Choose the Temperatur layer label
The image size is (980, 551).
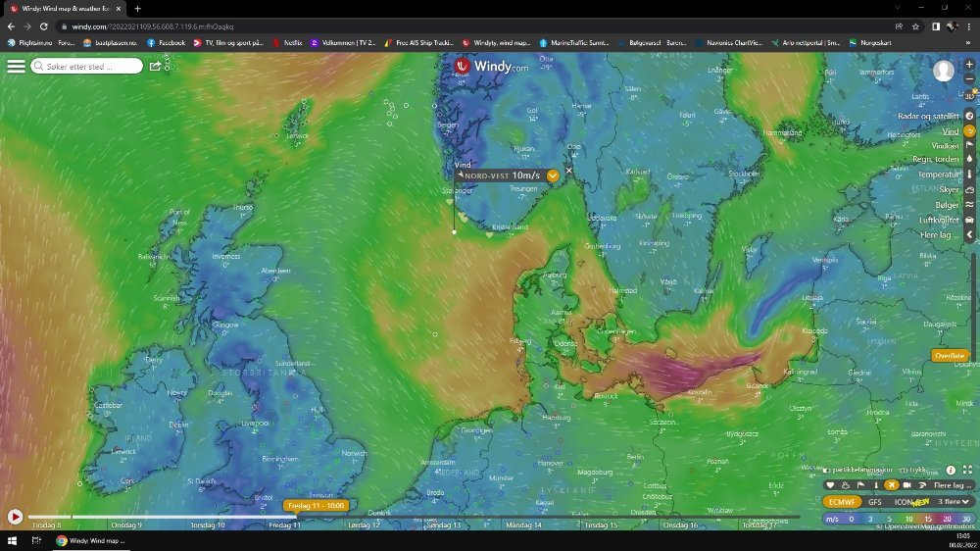click(x=939, y=175)
